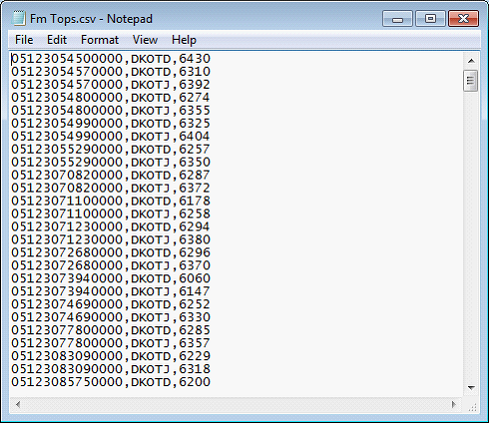
Task: Click the window resize grip corner
Action: point(472,406)
